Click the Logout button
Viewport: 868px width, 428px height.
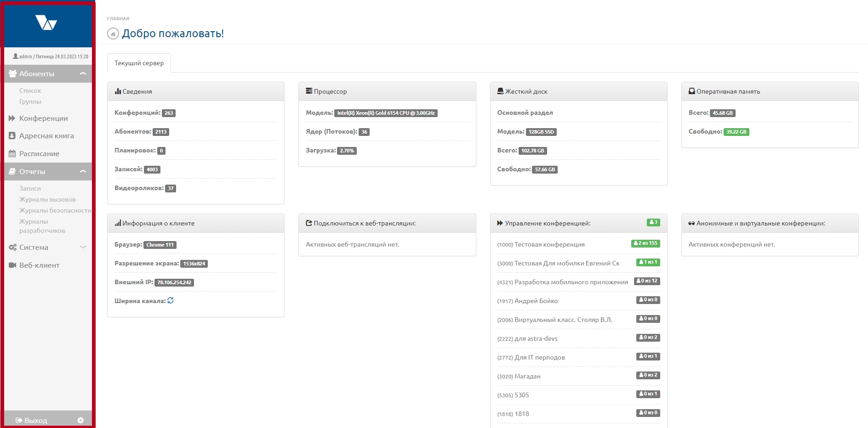[32, 420]
